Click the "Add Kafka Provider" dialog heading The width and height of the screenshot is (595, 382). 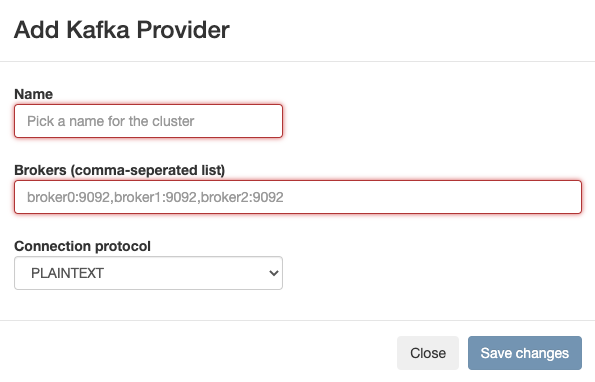click(x=122, y=30)
